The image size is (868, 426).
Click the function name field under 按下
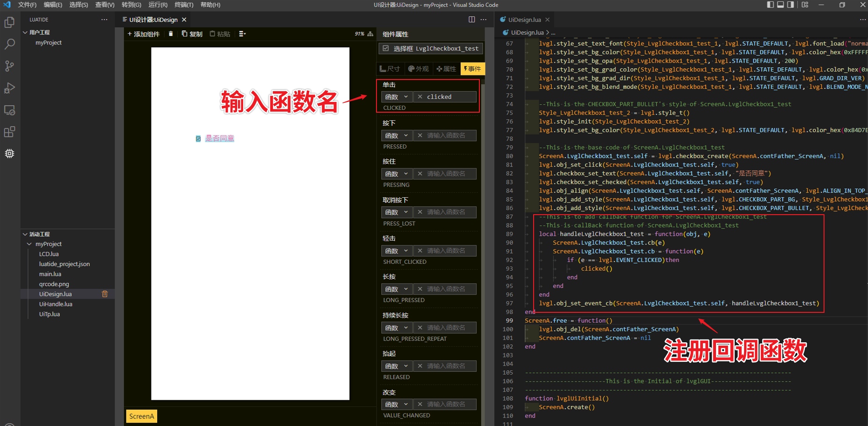(445, 136)
